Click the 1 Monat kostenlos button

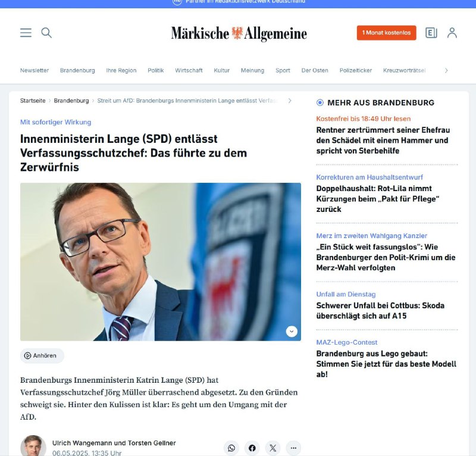tap(386, 33)
